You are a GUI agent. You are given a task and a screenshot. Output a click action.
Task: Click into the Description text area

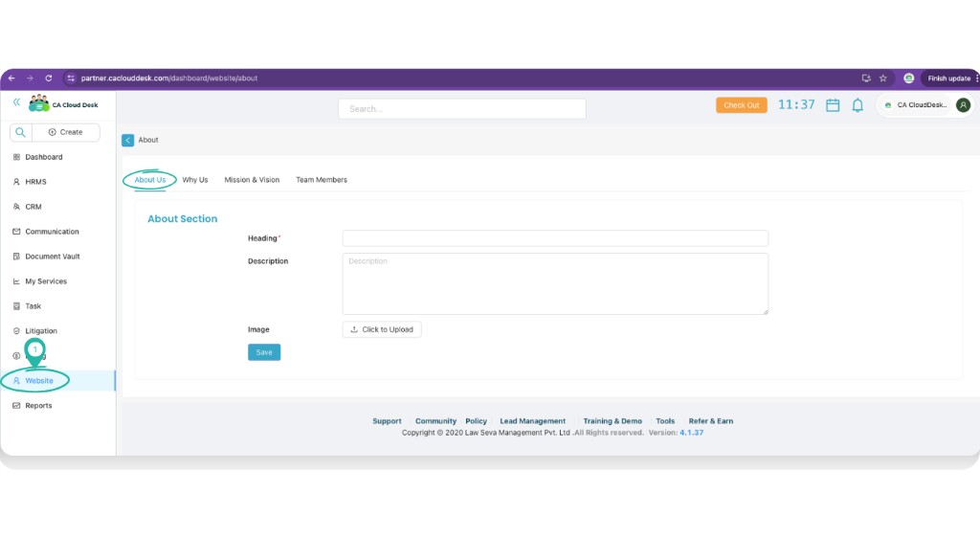555,283
